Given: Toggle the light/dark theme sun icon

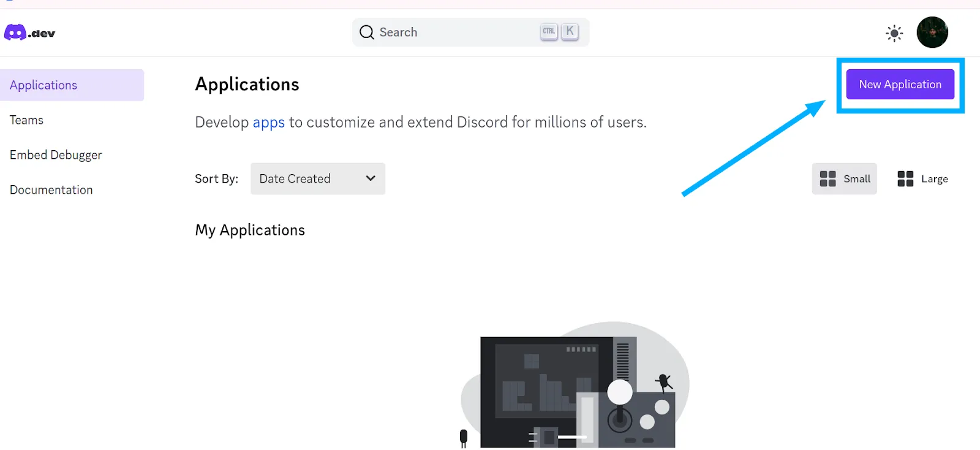Looking at the screenshot, I should coord(894,33).
